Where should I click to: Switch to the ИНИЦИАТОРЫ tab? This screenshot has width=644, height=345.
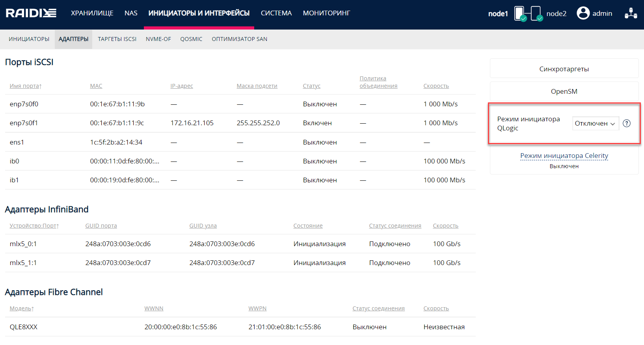[29, 39]
